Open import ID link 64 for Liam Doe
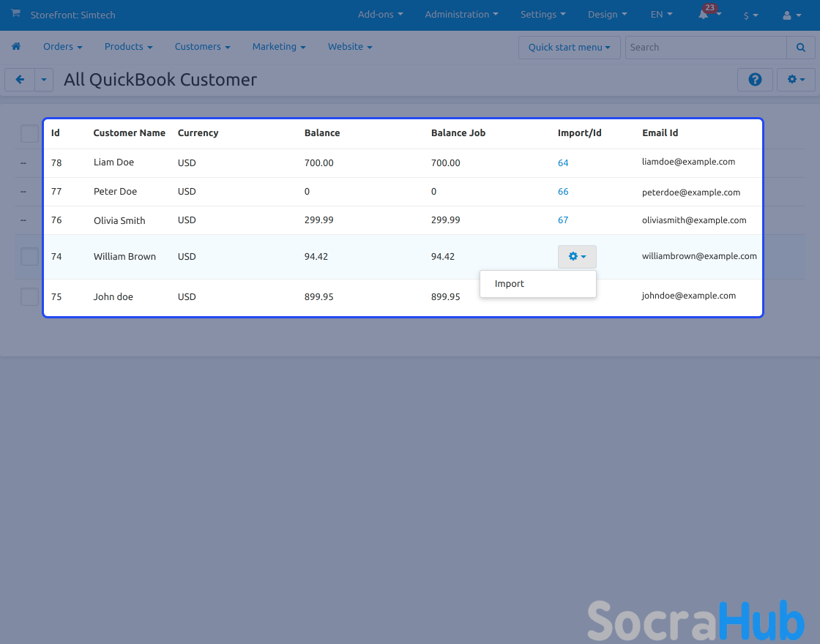 click(563, 163)
